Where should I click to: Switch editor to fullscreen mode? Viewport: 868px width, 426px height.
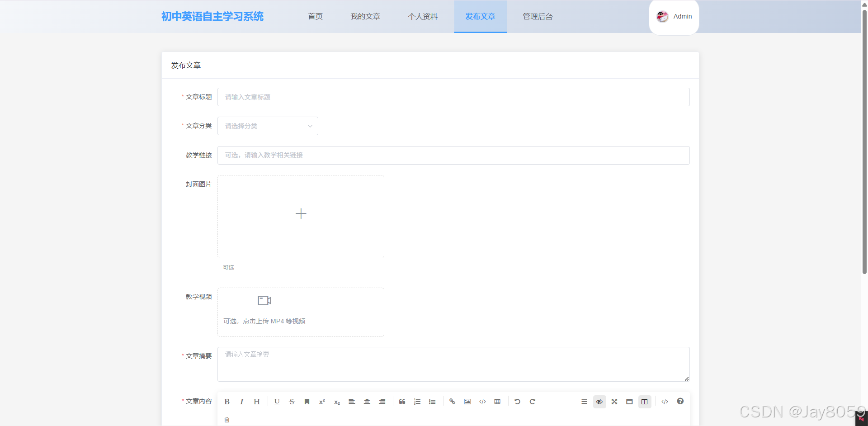pyautogui.click(x=614, y=402)
